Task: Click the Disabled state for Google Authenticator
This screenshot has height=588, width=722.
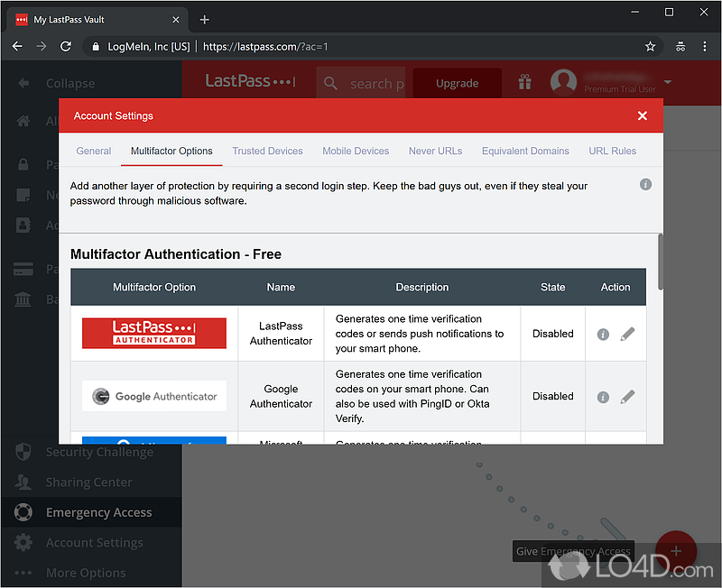Action: coord(552,396)
